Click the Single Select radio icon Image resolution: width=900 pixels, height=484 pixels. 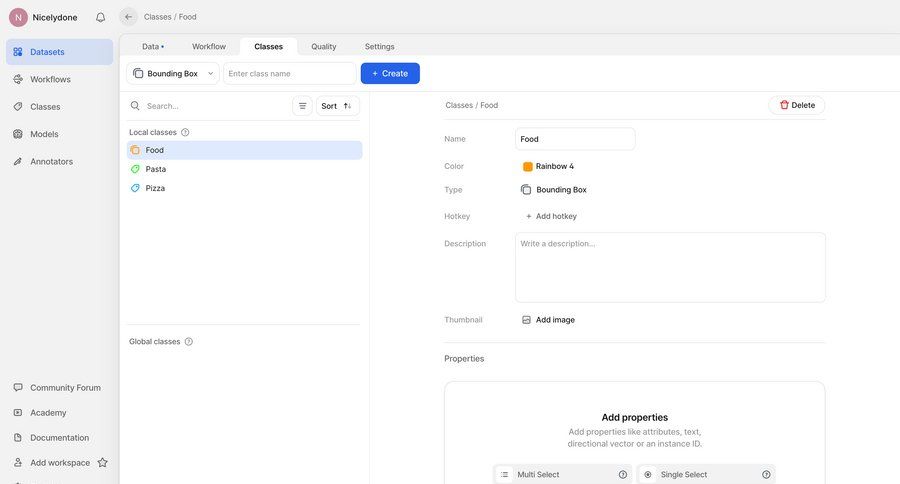click(647, 474)
